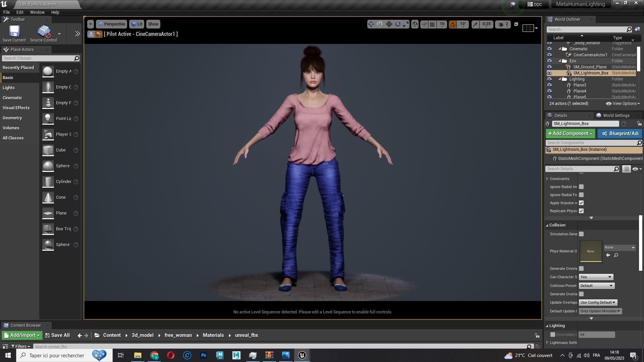644x362 pixels.
Task: Launch Unreal Engine from Windows taskbar
Action: click(302, 355)
